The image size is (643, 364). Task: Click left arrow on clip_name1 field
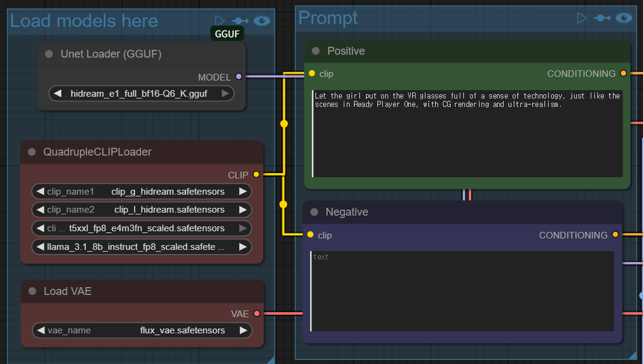pos(40,192)
